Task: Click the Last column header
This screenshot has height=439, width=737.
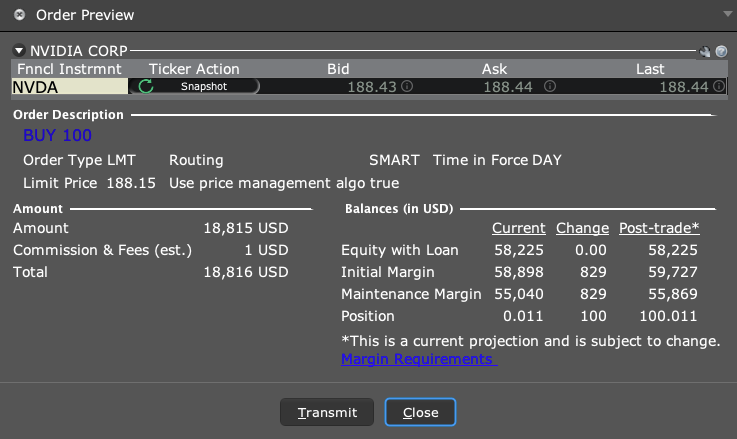Action: pyautogui.click(x=650, y=69)
